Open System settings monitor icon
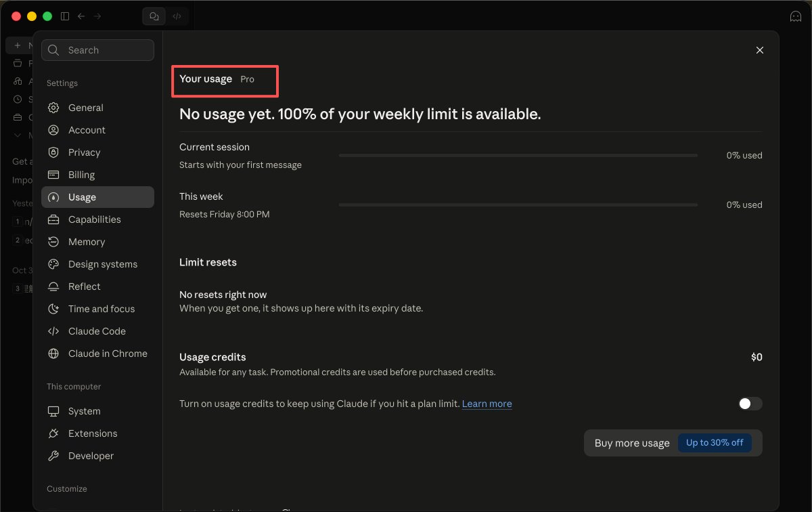Viewport: 812px width, 512px height. 54,411
